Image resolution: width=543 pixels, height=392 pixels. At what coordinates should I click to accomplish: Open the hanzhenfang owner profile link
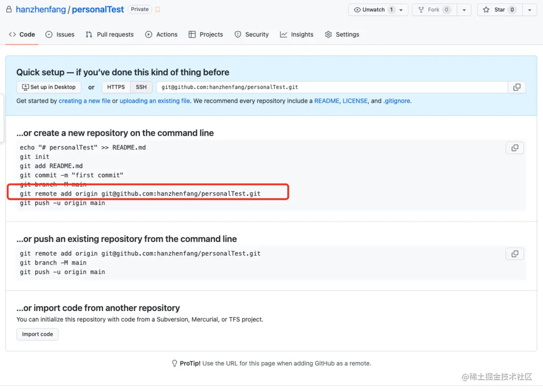pos(41,9)
